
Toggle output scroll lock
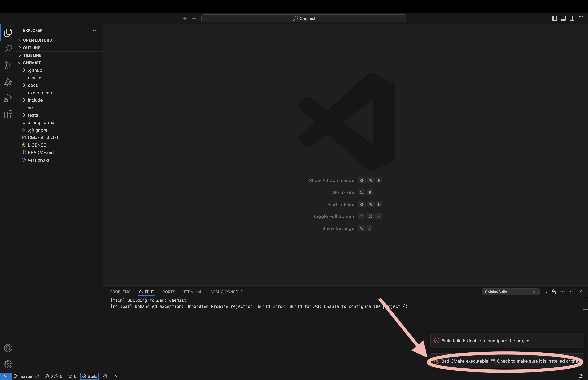point(554,292)
